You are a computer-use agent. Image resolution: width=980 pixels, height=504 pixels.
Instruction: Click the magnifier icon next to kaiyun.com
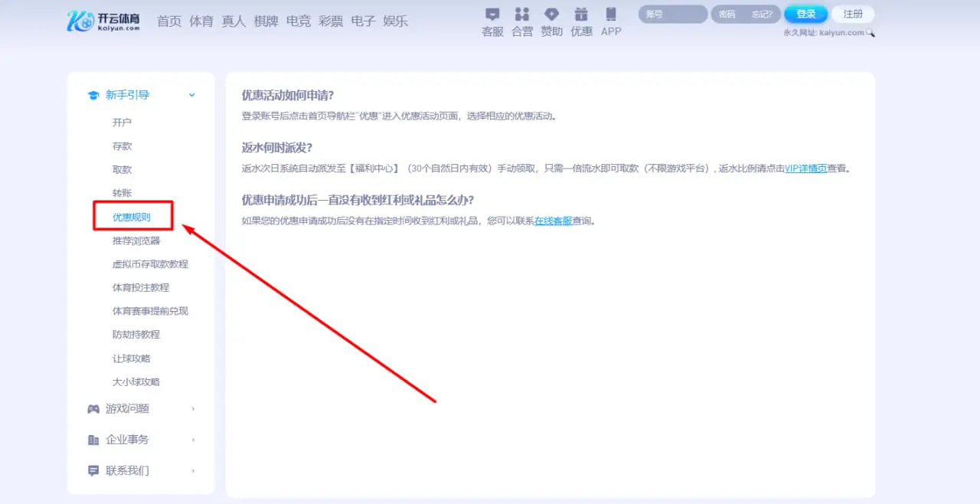point(871,33)
